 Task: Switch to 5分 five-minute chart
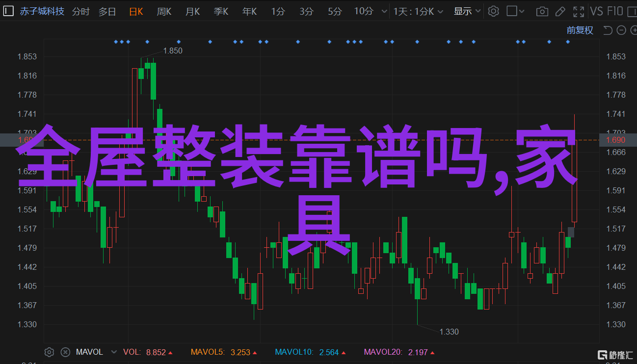335,11
